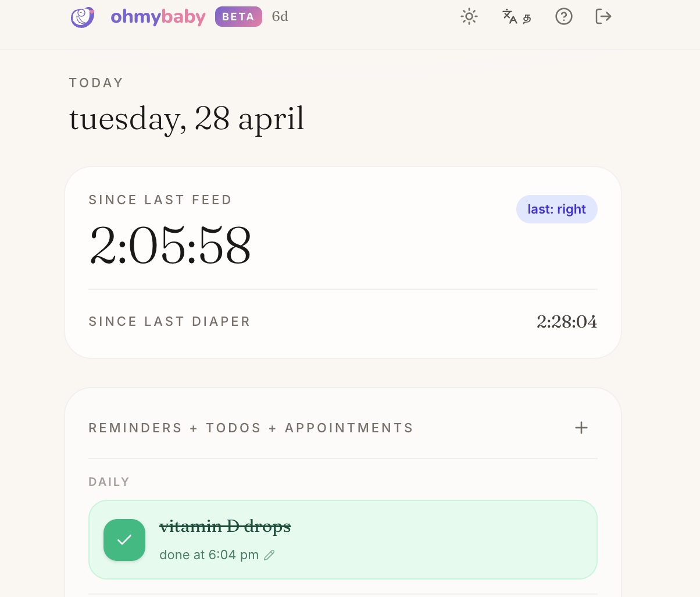Image resolution: width=700 pixels, height=597 pixels.
Task: Edit the done time with the pencil icon
Action: click(x=269, y=555)
